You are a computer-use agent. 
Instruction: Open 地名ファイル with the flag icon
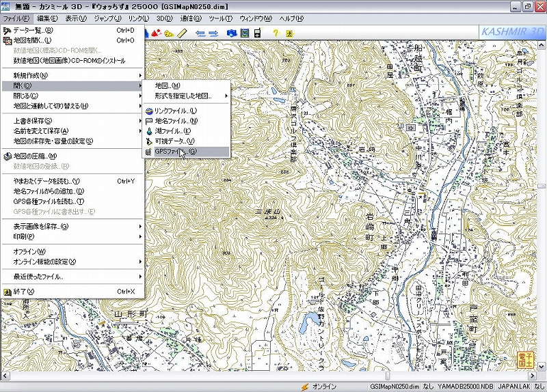coord(186,121)
